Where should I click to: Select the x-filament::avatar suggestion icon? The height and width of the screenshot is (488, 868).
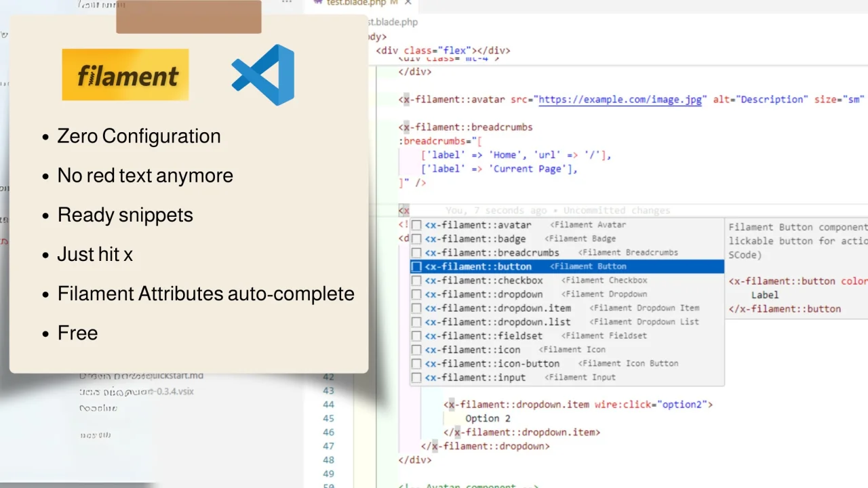[x=416, y=224]
